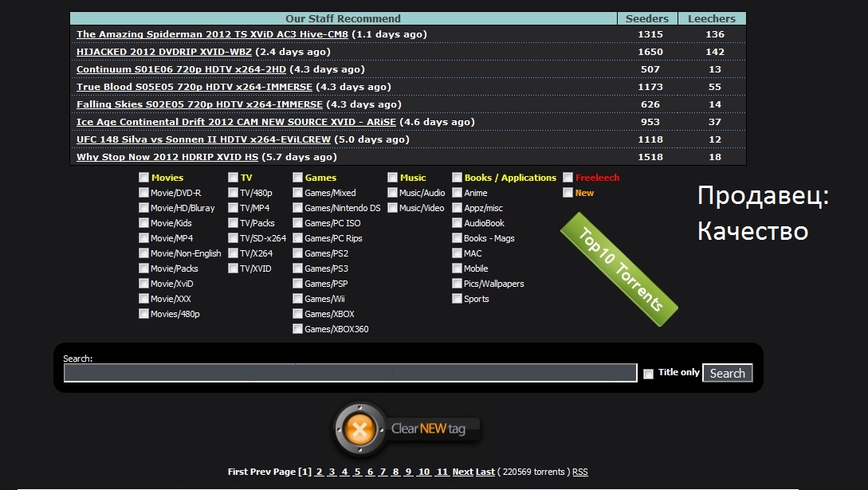Toggle the Title only checkbox
Viewport: 868px width, 490px height.
(x=648, y=374)
